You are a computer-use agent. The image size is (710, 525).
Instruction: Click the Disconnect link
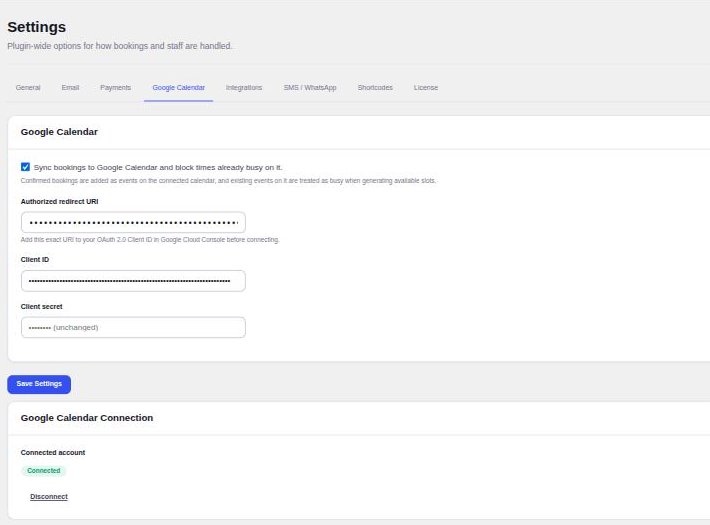[49, 496]
